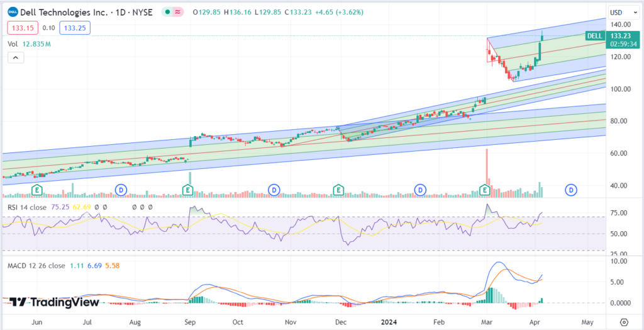
Task: Click the MACD 10.00 scale label
Action: 619,261
